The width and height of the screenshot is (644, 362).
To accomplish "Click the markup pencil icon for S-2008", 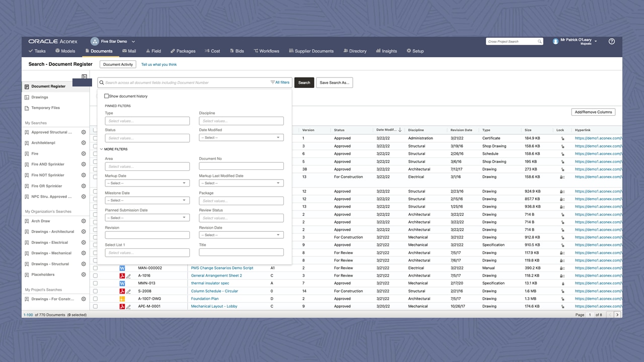I will 129,291.
